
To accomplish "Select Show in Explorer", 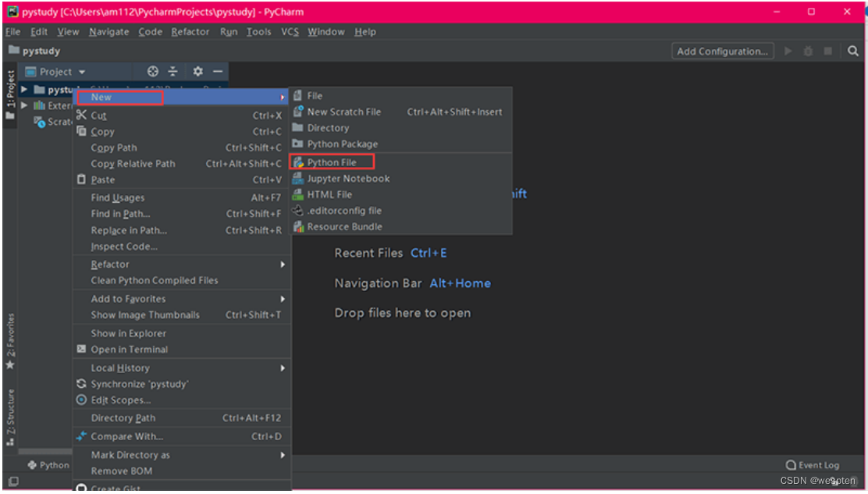I will [182, 333].
